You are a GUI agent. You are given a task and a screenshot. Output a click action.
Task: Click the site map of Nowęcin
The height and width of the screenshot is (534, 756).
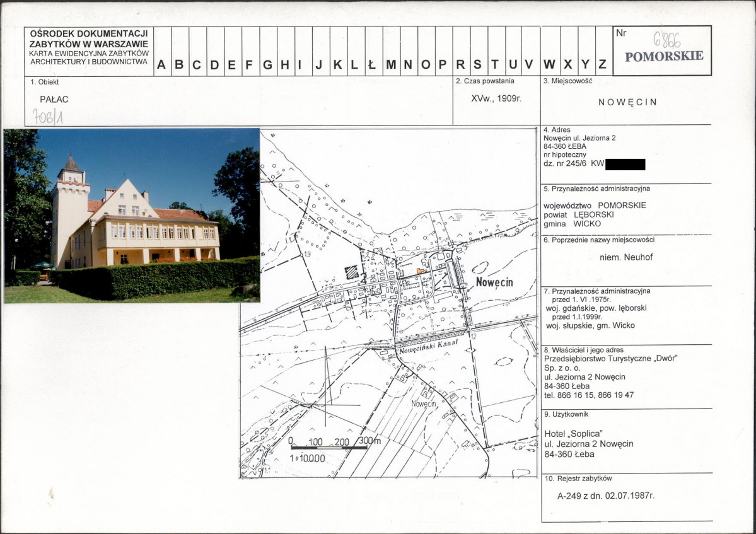[388, 303]
